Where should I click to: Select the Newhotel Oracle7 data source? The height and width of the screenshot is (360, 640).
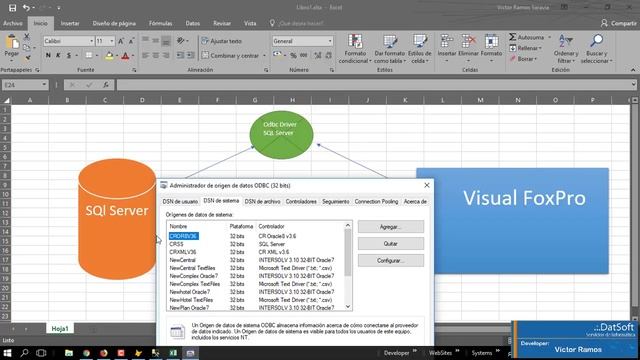tap(256, 292)
